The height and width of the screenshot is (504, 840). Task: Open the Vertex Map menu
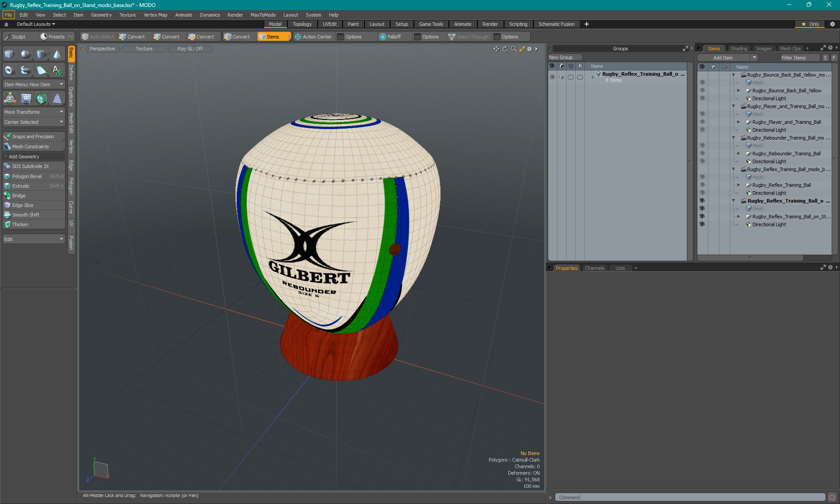155,15
